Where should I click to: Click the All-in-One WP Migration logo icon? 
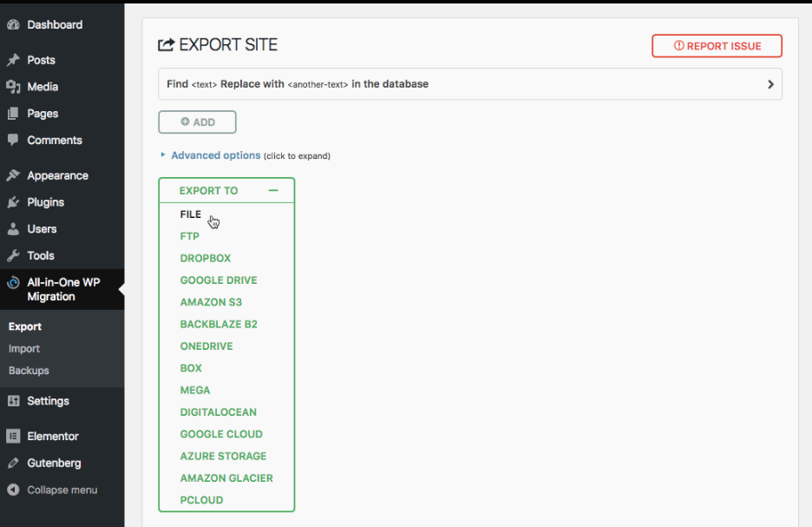tap(14, 282)
